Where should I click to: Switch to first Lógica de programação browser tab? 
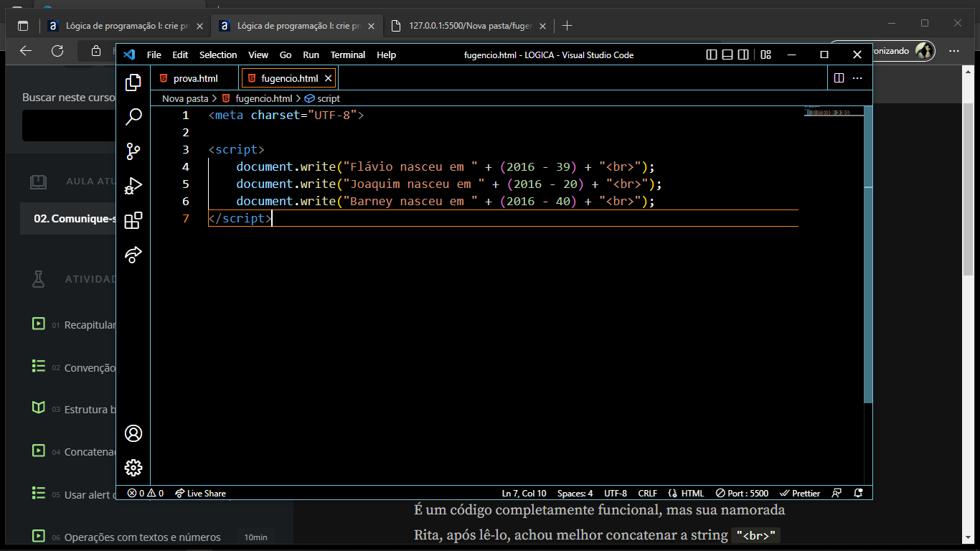tap(125, 25)
